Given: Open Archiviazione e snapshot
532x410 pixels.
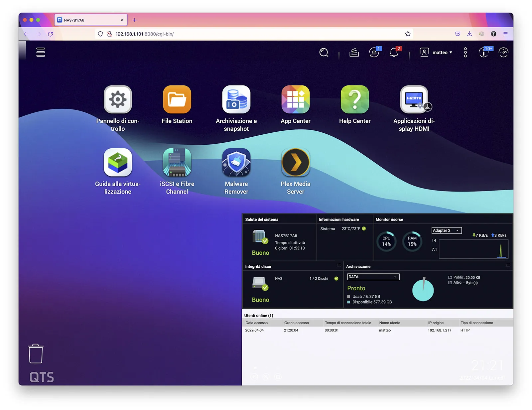Looking at the screenshot, I should click(x=236, y=100).
